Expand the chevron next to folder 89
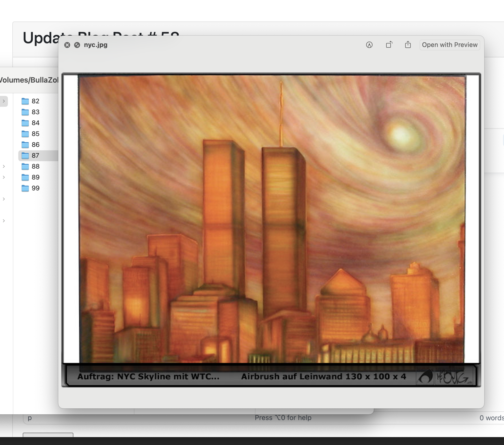The image size is (504, 445). tap(4, 177)
